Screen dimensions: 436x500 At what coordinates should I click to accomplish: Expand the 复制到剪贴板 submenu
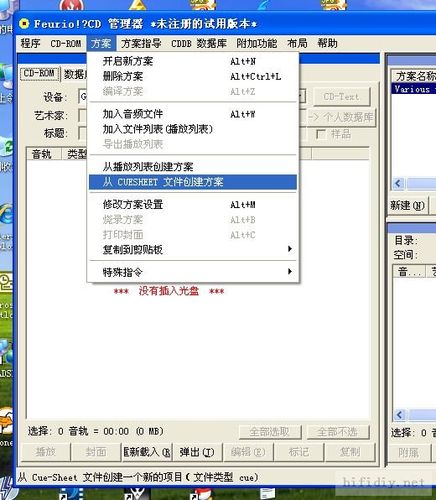pyautogui.click(x=193, y=249)
